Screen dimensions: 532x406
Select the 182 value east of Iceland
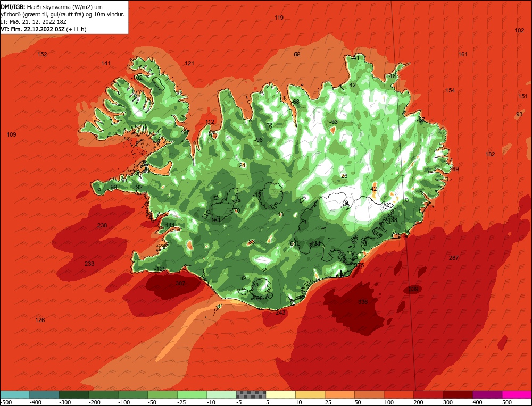(x=490, y=154)
